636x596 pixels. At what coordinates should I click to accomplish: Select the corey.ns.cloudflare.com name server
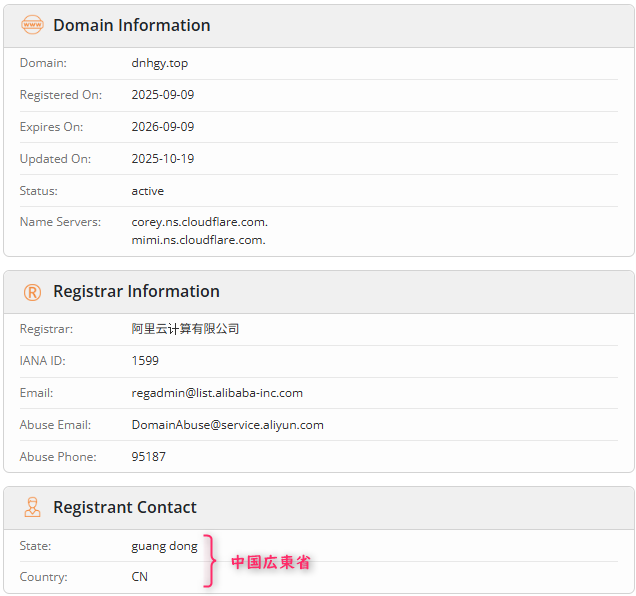[x=199, y=222]
